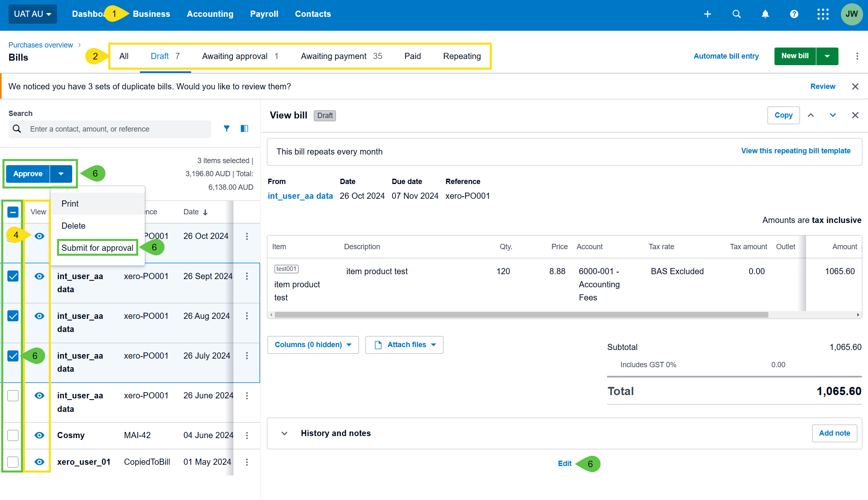The height and width of the screenshot is (500, 868).
Task: Open row menu for Cosmy bill
Action: 247,435
